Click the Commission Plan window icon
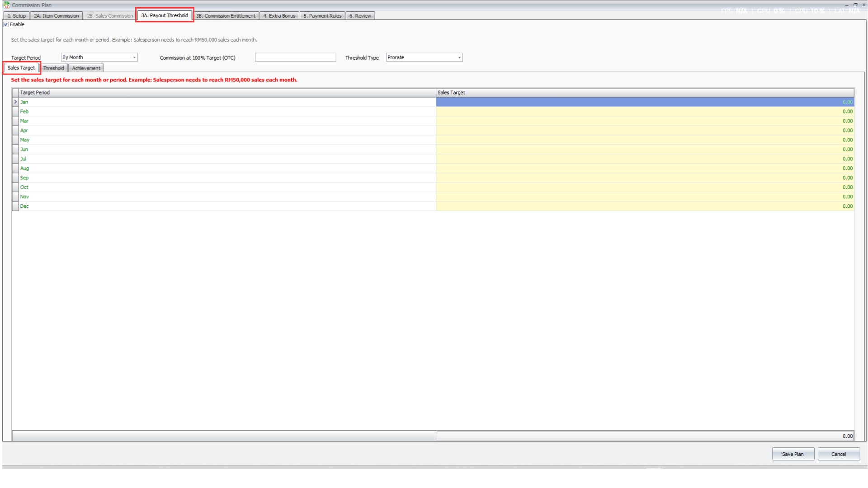This screenshot has height=488, width=868. click(x=7, y=5)
